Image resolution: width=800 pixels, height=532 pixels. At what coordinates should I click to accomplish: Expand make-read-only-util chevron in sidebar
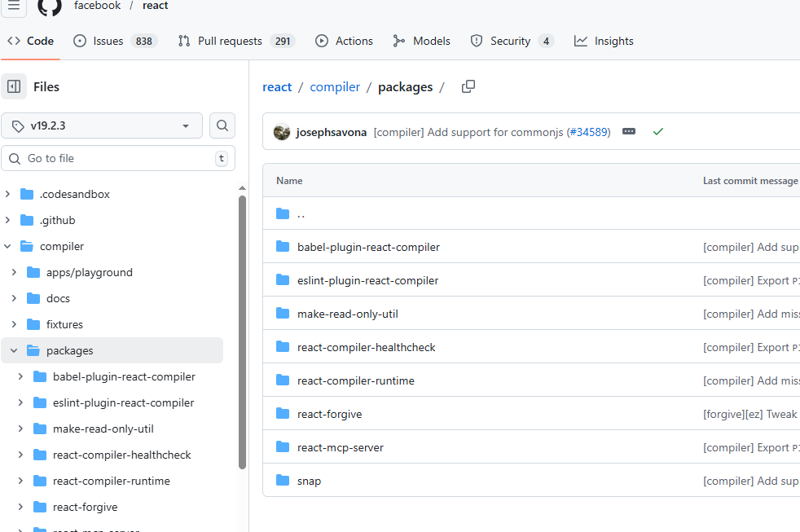coord(21,429)
